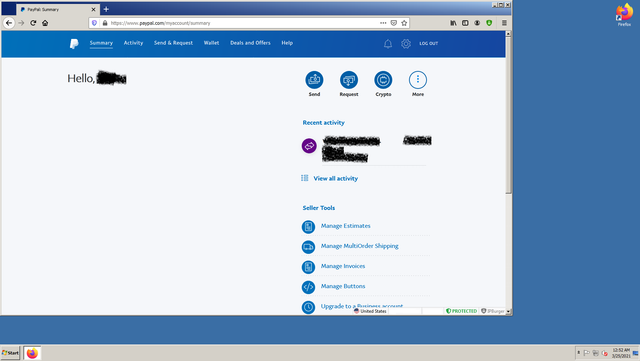Click the Firefox taskbar button
This screenshot has width=640, height=361.
point(32,353)
